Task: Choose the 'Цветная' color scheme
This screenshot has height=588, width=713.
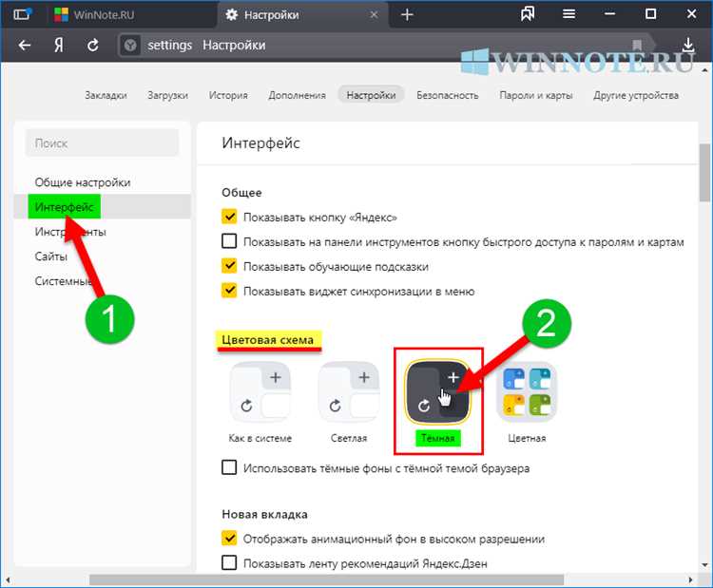Action: [526, 392]
